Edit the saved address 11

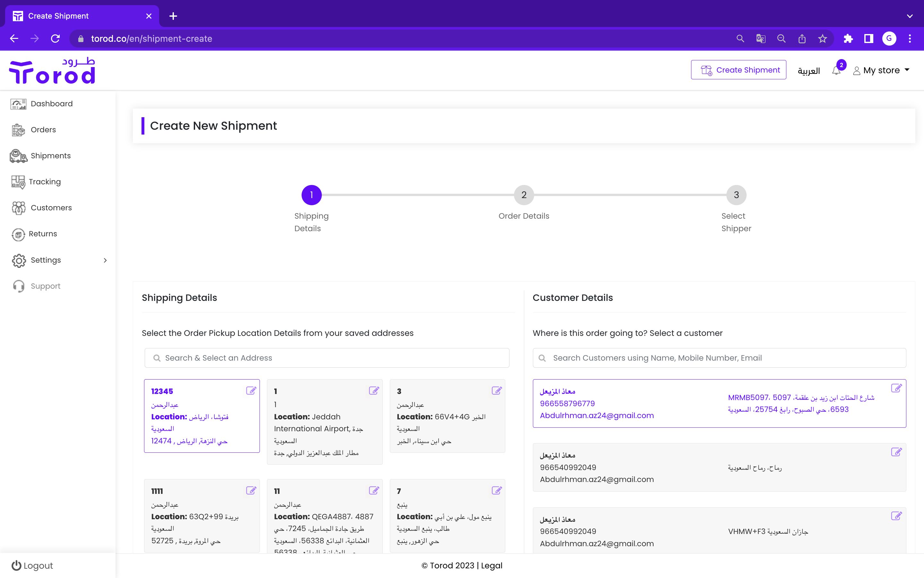pos(374,490)
